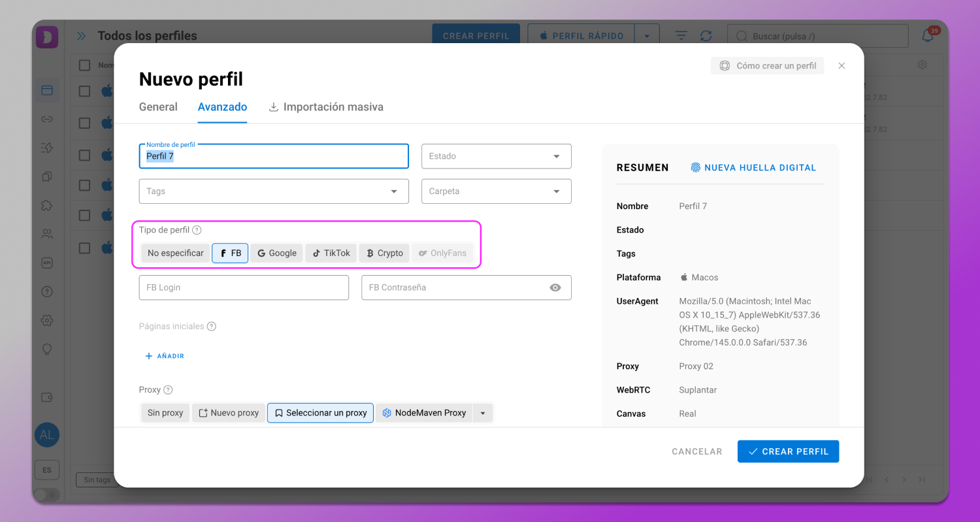Toggle the theme switch at bottom left

46,495
